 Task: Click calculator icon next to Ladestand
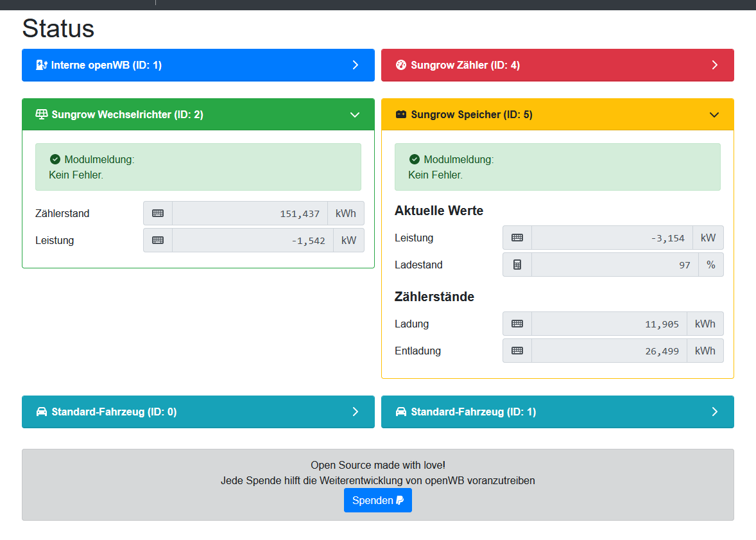(517, 265)
